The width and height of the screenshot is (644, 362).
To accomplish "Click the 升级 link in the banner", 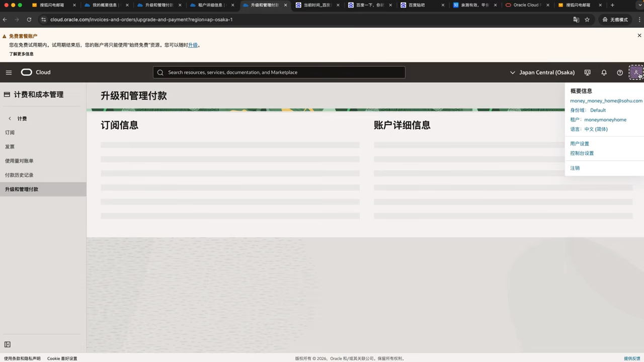I will point(193,45).
